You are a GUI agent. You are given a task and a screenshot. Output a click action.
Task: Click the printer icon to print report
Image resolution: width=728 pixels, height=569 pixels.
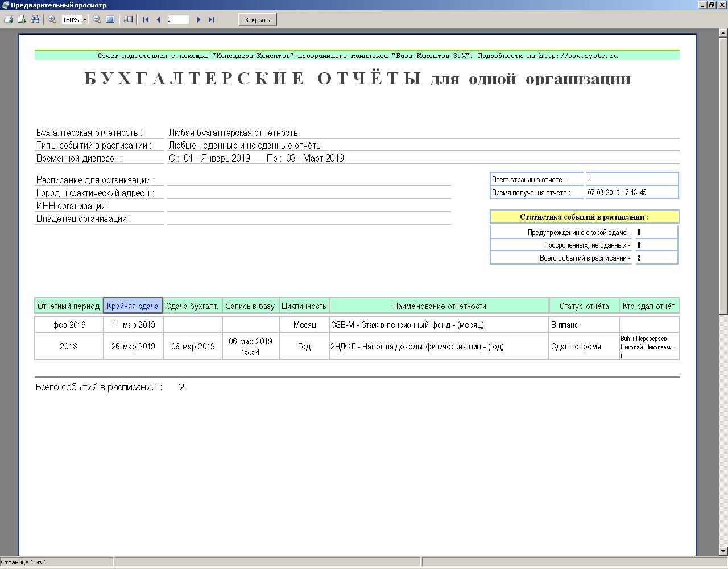click(x=8, y=19)
